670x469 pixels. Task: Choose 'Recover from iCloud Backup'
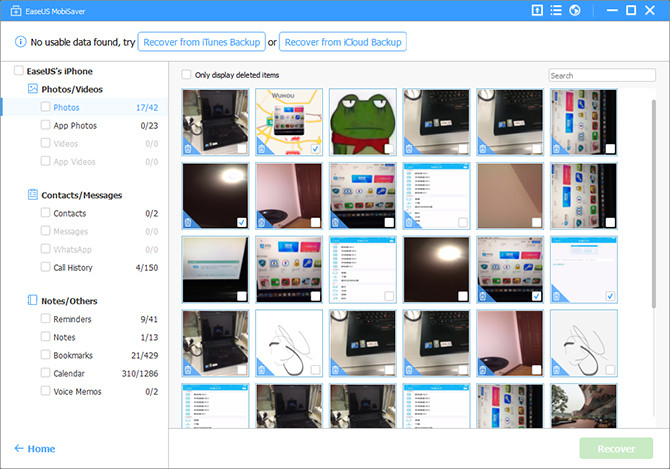(343, 42)
